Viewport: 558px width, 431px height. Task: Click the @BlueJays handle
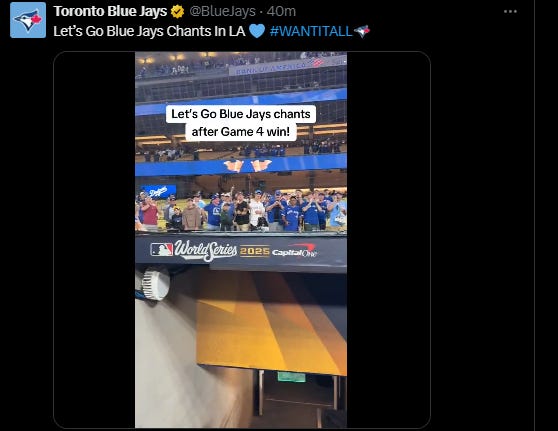click(x=222, y=11)
